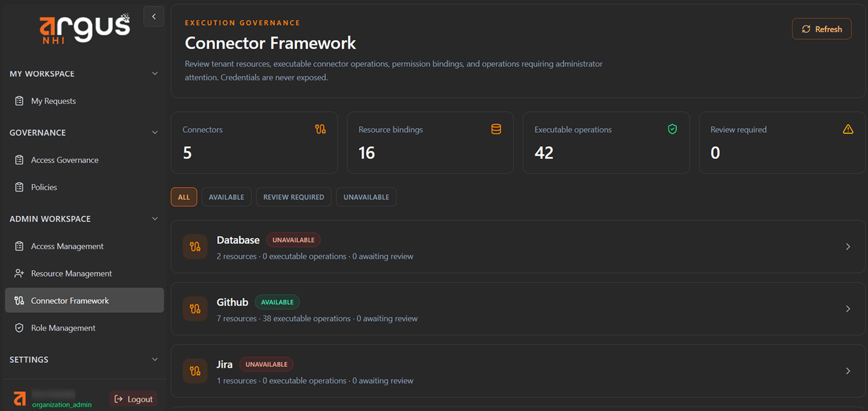This screenshot has height=411, width=868.
Task: Open My Requests page
Action: [x=85, y=101]
